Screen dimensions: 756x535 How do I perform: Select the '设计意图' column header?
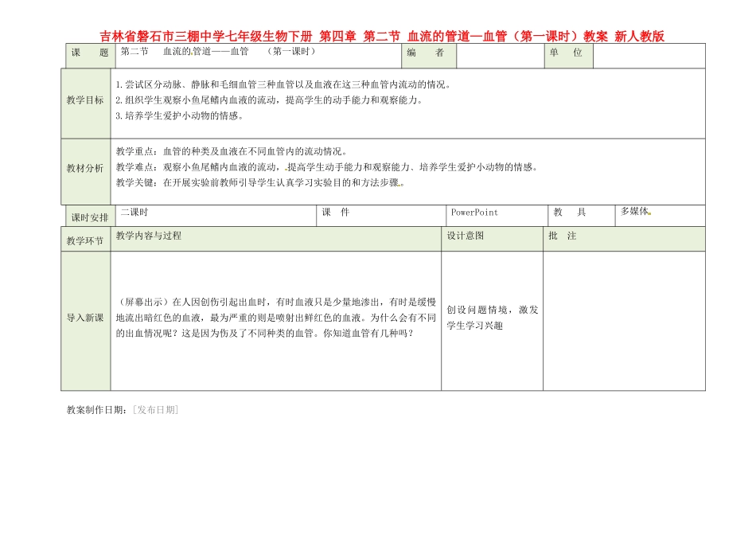click(x=493, y=239)
